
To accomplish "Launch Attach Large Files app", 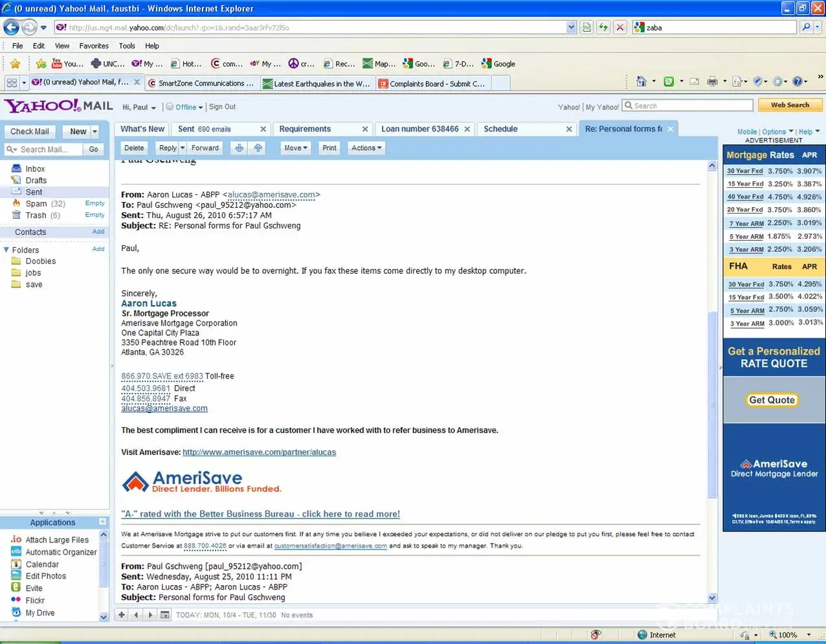I will pos(57,540).
